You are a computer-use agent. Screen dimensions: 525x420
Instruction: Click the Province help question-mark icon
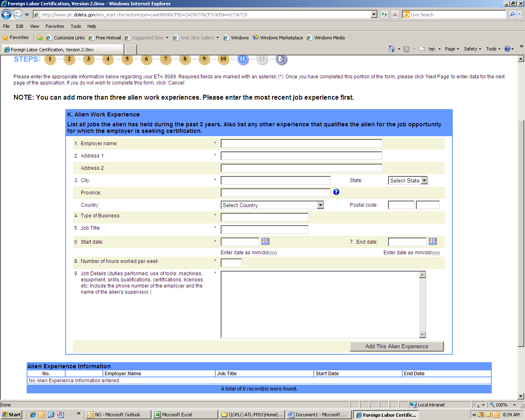336,192
